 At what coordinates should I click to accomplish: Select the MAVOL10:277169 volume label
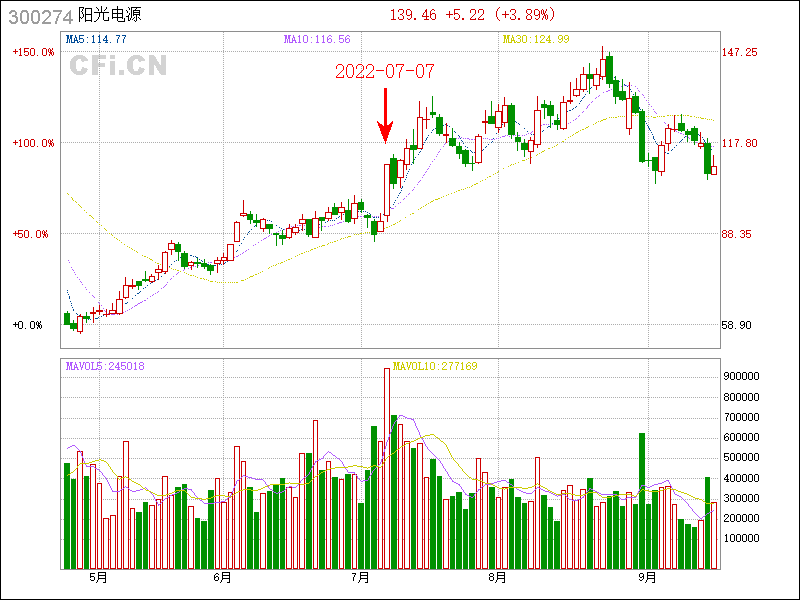435,367
